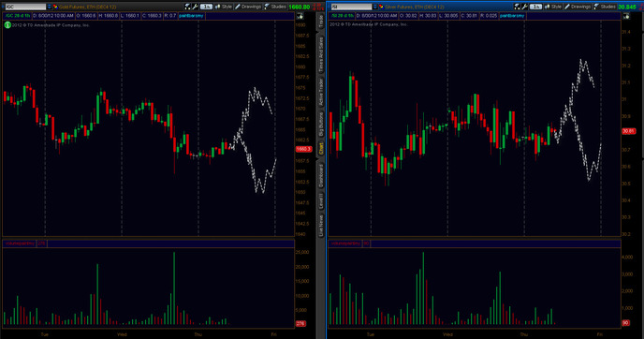
Task: Click the colored linking icon beside /SI
Action: [381, 7]
